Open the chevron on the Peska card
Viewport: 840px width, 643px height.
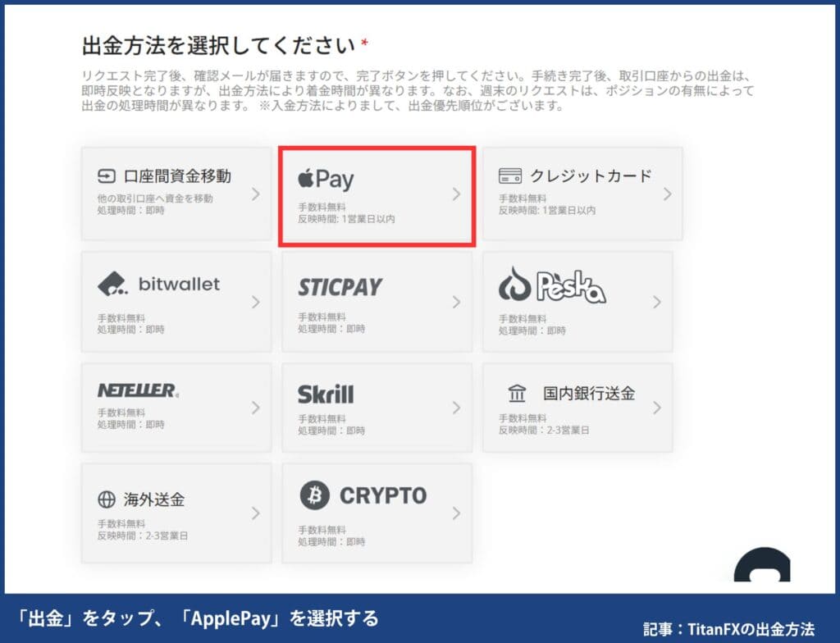pyautogui.click(x=657, y=302)
